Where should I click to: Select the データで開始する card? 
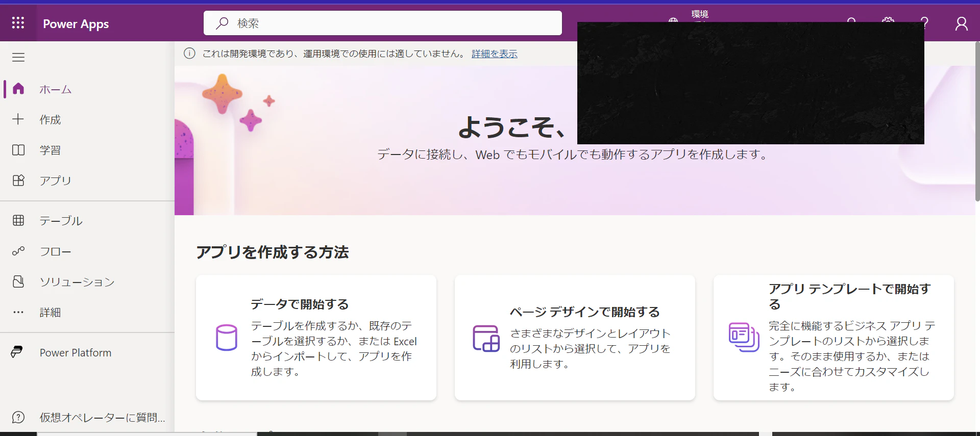coord(316,338)
